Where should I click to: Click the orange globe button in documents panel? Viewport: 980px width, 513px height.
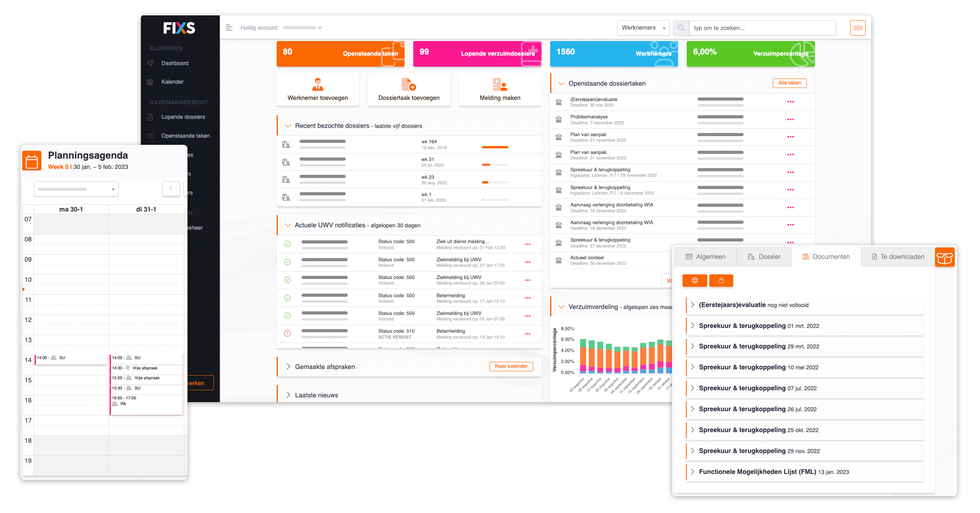point(695,280)
